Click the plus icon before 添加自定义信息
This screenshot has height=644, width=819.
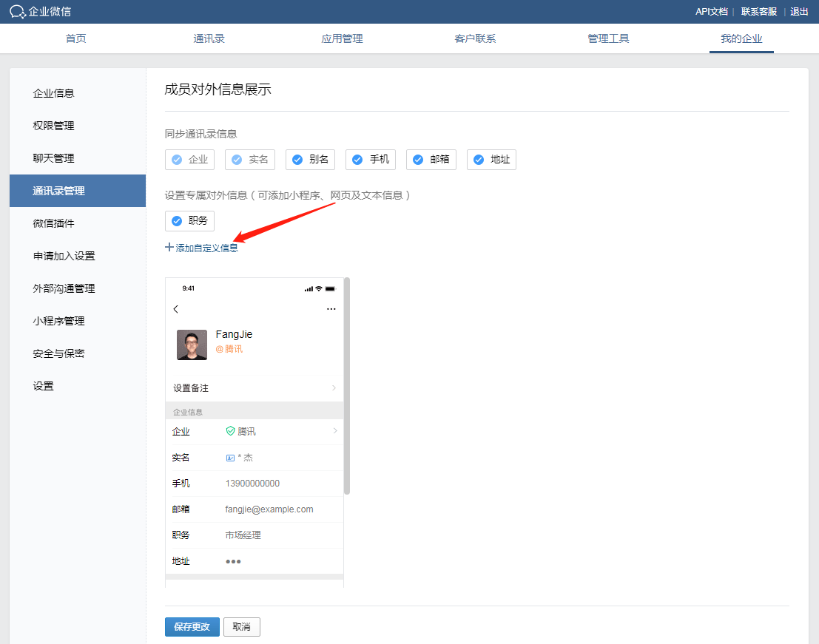pyautogui.click(x=169, y=248)
